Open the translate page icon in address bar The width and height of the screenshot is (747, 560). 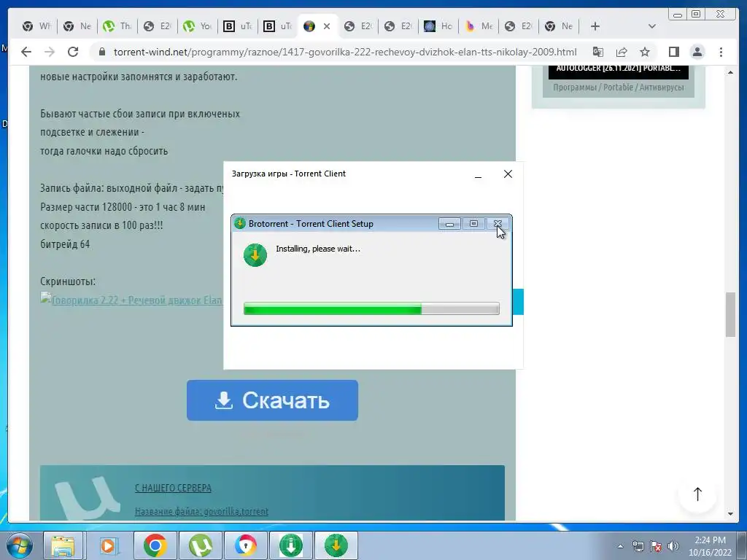598,52
